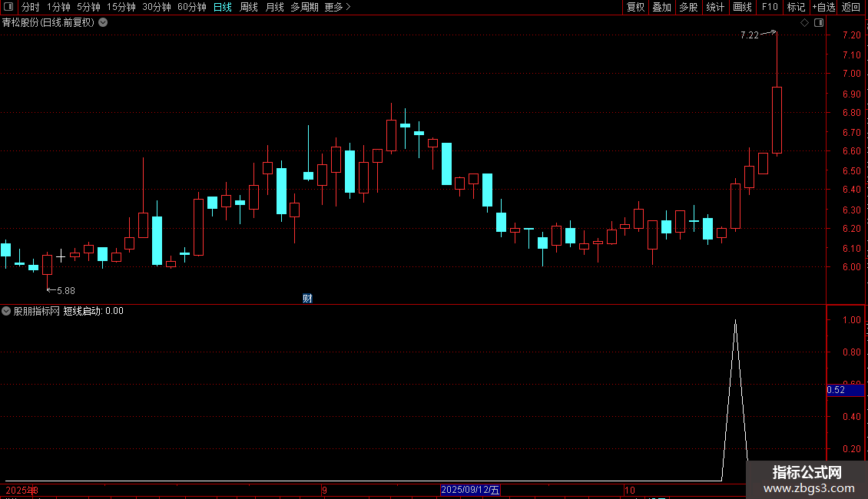Image resolution: width=868 pixels, height=499 pixels.
Task: Activate the 画线 drawing tools
Action: (x=742, y=7)
